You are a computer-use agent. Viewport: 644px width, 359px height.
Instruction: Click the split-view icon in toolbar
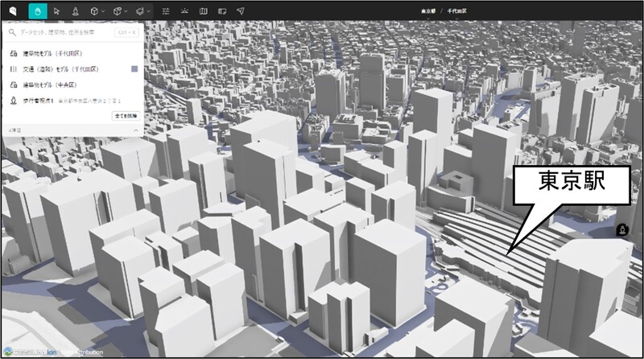coord(221,11)
